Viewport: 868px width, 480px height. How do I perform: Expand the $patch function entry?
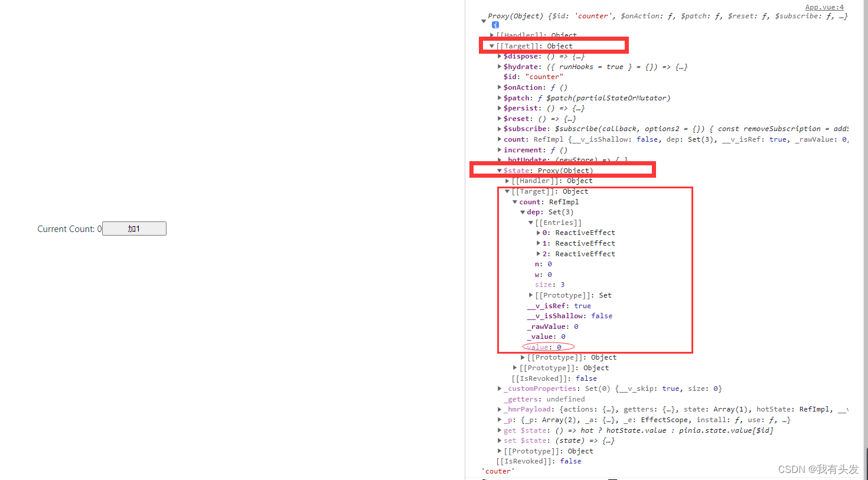point(500,98)
